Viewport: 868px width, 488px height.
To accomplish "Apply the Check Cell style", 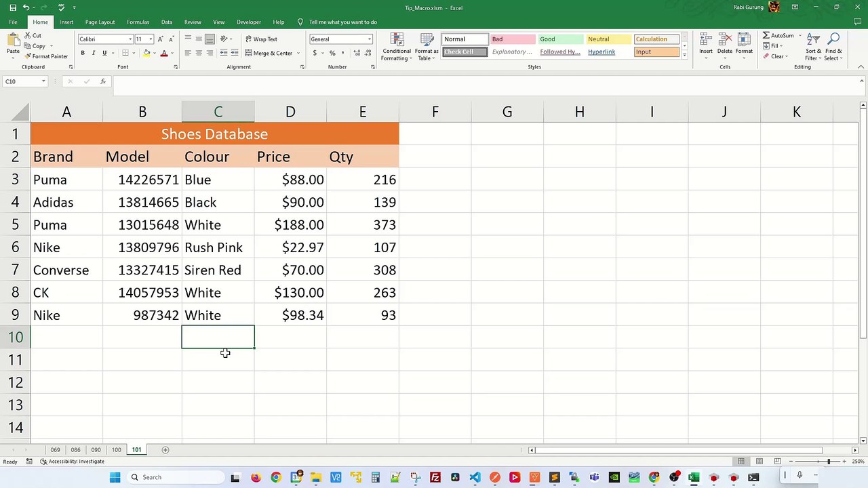I will click(x=465, y=52).
